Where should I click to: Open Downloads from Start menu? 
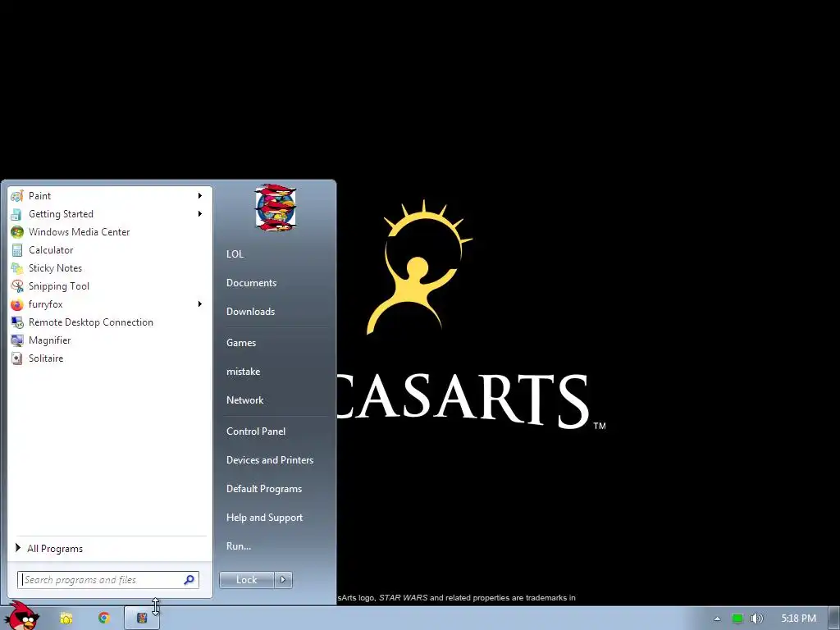[250, 312]
